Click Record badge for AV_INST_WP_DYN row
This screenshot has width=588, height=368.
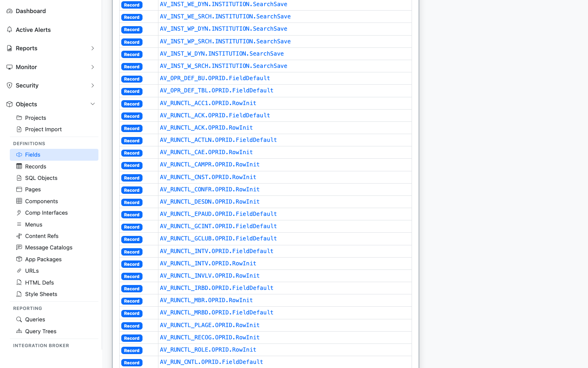(x=132, y=29)
